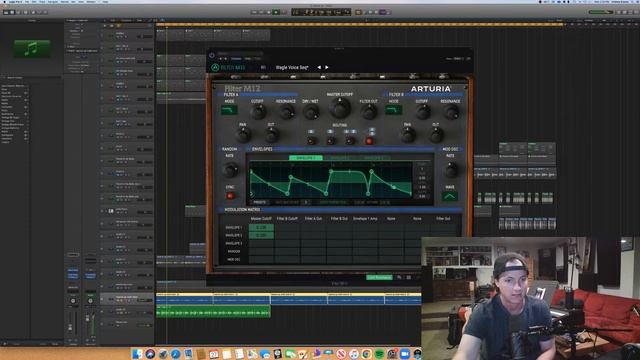Open the Master Cutoff destination header
Viewport: 640px width, 360px height.
pyautogui.click(x=261, y=219)
